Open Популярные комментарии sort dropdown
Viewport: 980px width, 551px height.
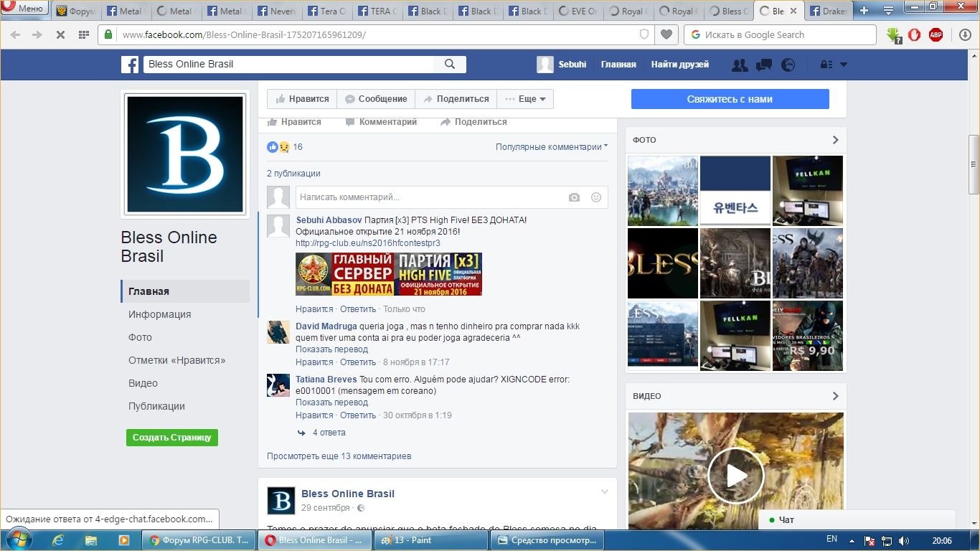(x=551, y=147)
